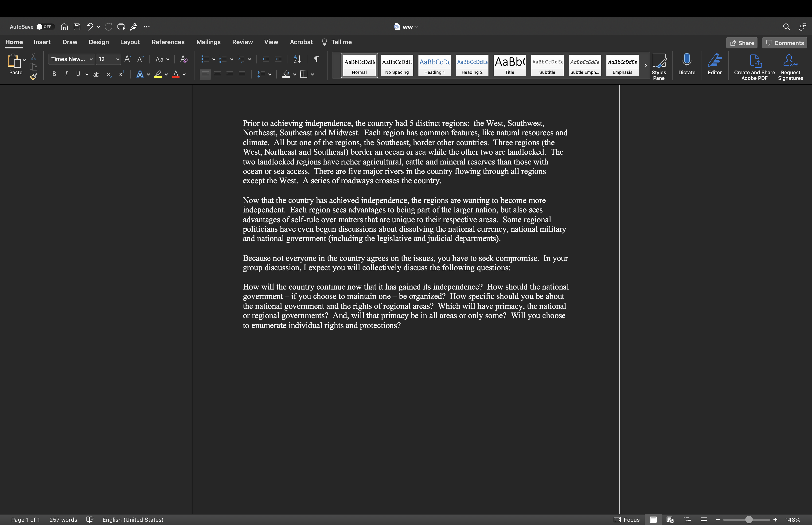This screenshot has height=525, width=812.
Task: Toggle bold formatting
Action: pos(54,74)
